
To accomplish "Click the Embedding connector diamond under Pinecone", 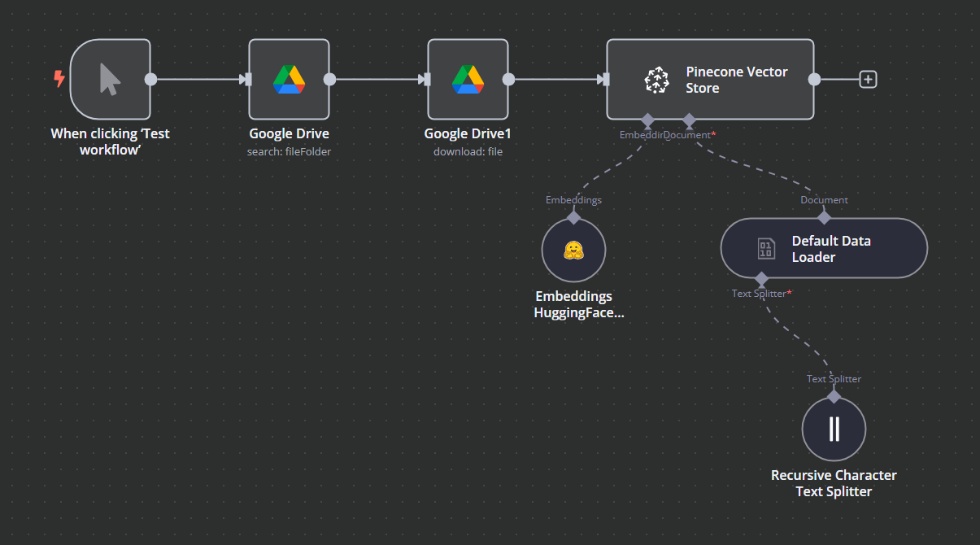I will coord(647,120).
